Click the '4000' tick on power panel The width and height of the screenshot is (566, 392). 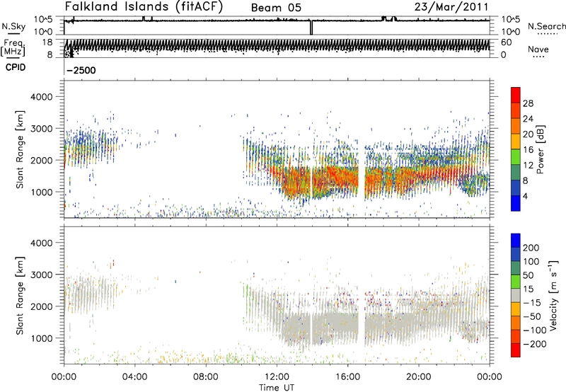point(42,97)
